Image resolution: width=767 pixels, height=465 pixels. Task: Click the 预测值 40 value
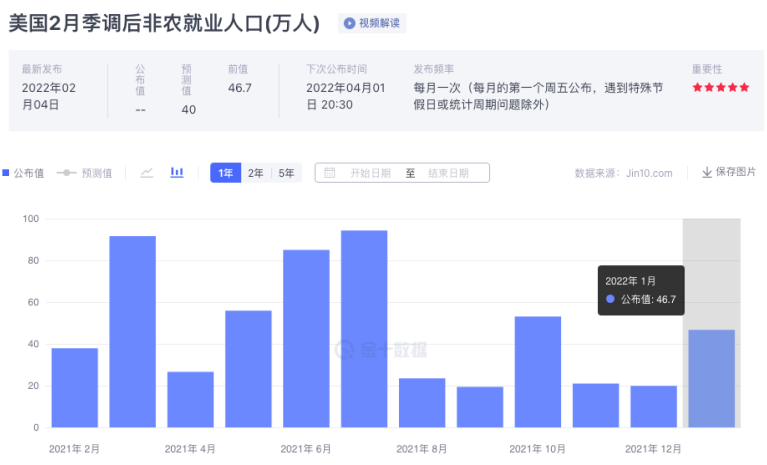coord(188,110)
